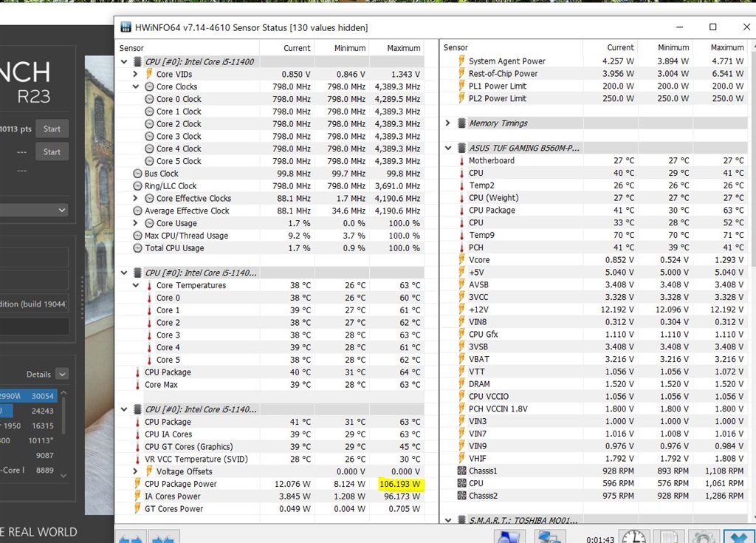Viewport: 756px width, 543px height.
Task: Click the Rest-of-Chip Power row label
Action: 503,73
